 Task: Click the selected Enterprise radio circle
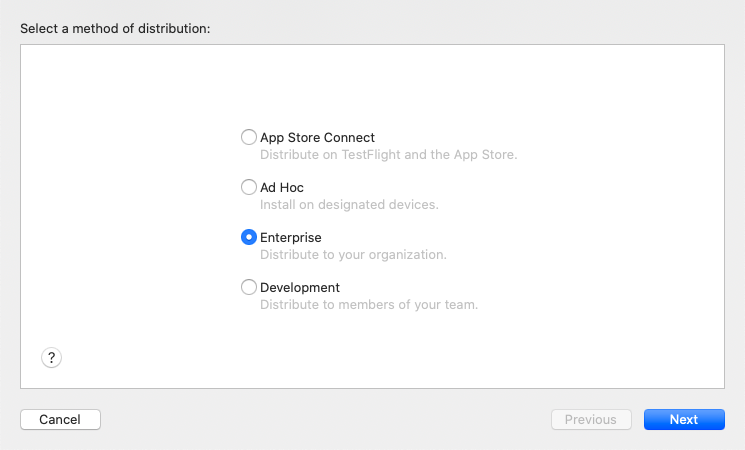pos(248,237)
